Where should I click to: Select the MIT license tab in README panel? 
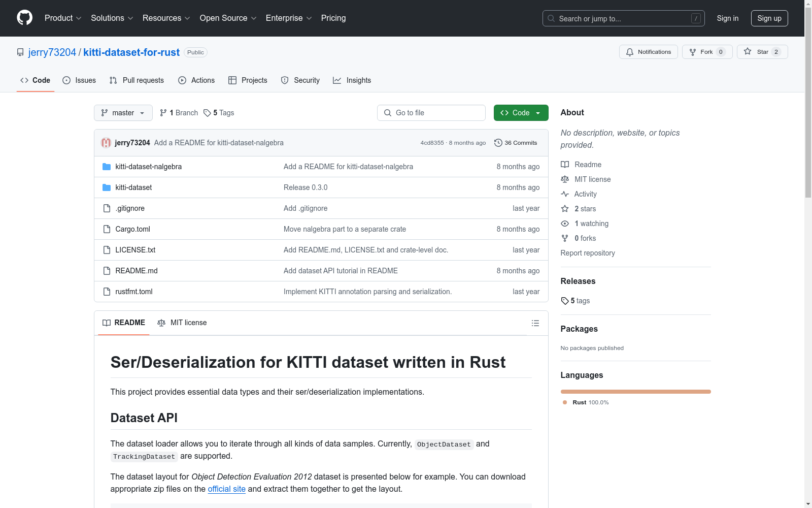[182, 323]
